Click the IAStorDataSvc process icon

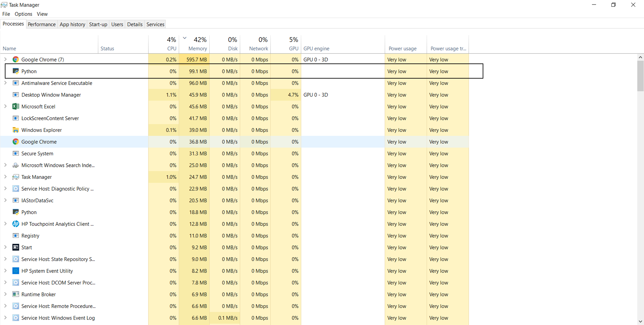tap(15, 200)
